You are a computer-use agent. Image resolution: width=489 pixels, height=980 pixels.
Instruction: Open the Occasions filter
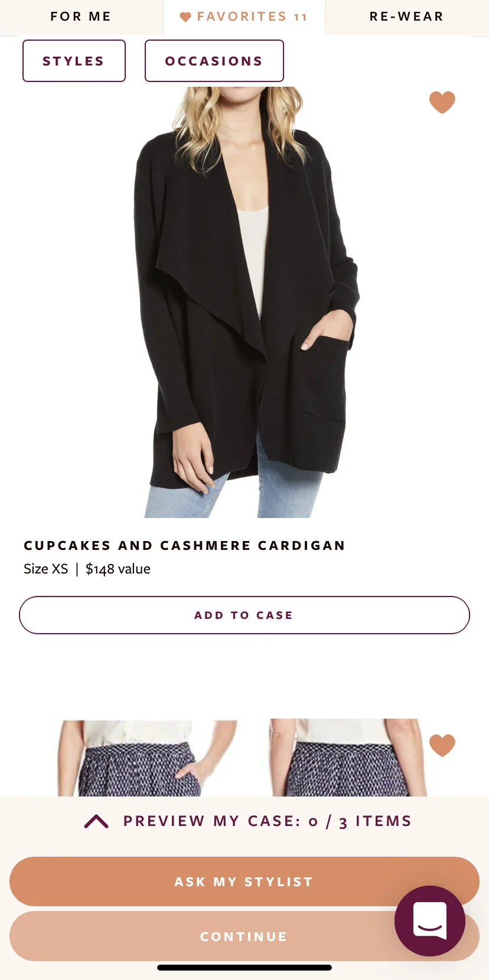coord(214,61)
